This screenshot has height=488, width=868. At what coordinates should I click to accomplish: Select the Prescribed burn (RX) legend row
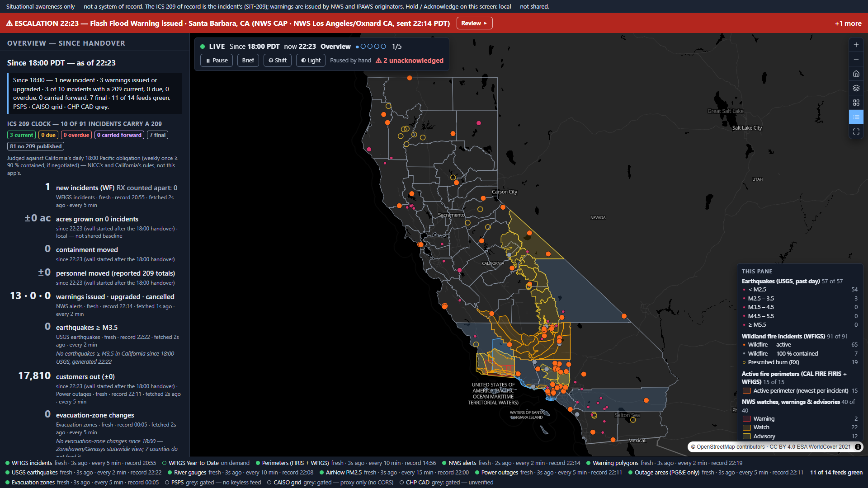800,362
